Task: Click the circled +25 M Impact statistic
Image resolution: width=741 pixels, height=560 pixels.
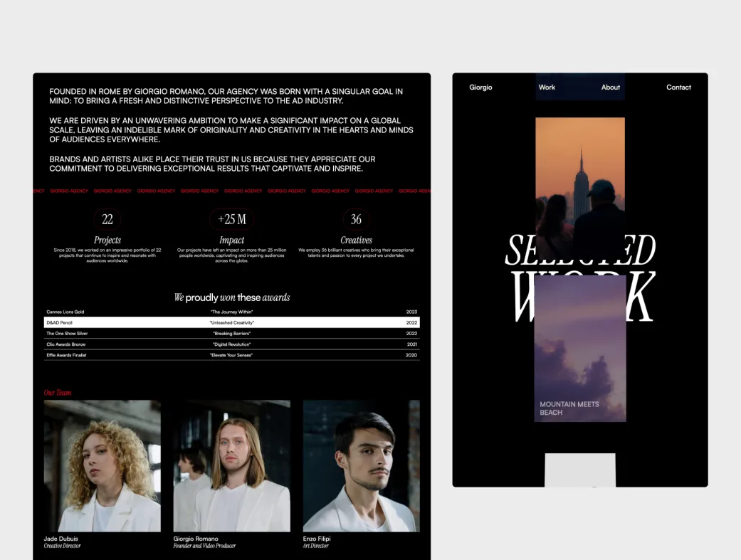Action: pyautogui.click(x=232, y=219)
